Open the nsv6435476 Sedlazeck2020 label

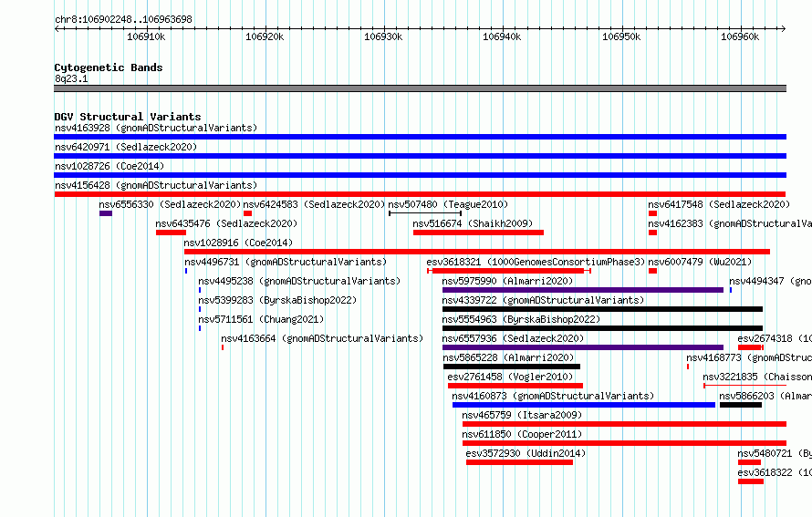tap(226, 223)
